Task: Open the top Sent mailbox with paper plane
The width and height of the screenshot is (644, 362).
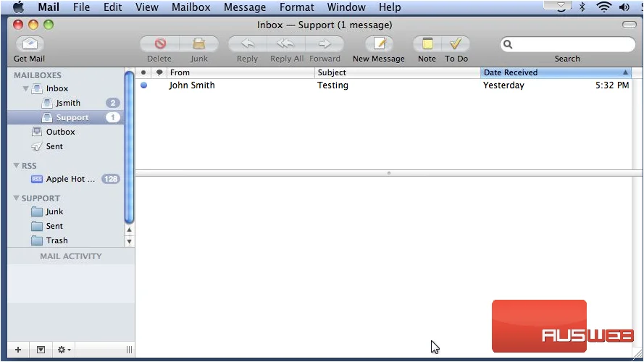Action: pos(66,146)
